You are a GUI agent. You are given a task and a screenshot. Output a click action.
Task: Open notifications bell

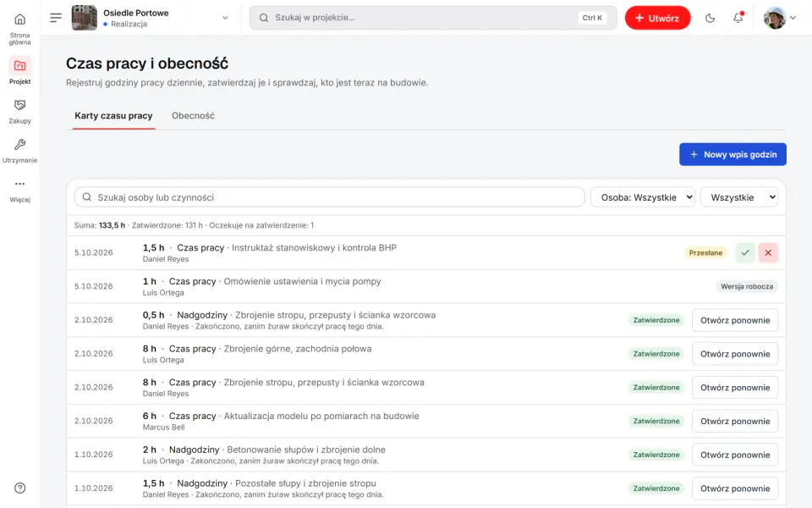(x=738, y=18)
